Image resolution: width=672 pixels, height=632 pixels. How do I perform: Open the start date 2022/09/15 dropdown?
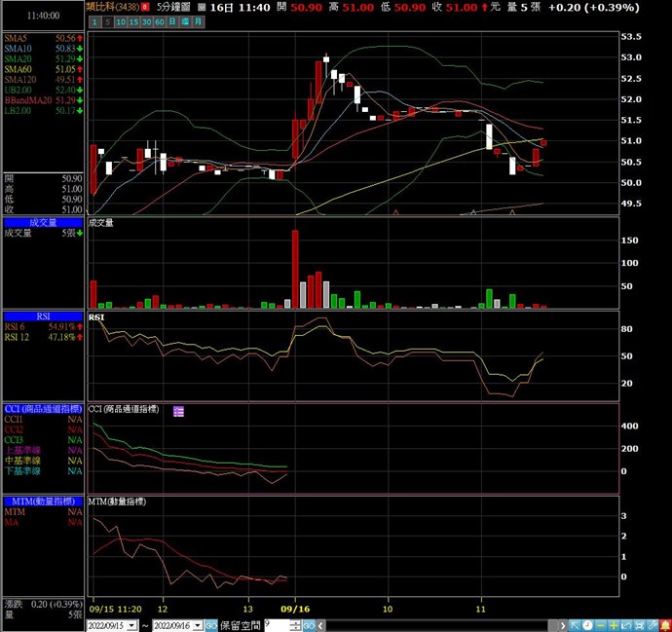click(x=132, y=624)
